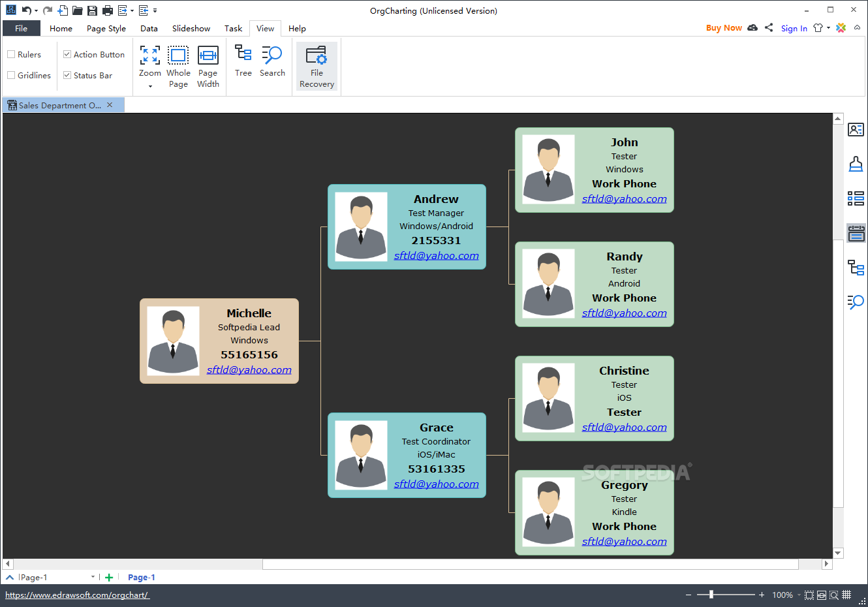Enable the Gridlines checkbox

pos(11,75)
